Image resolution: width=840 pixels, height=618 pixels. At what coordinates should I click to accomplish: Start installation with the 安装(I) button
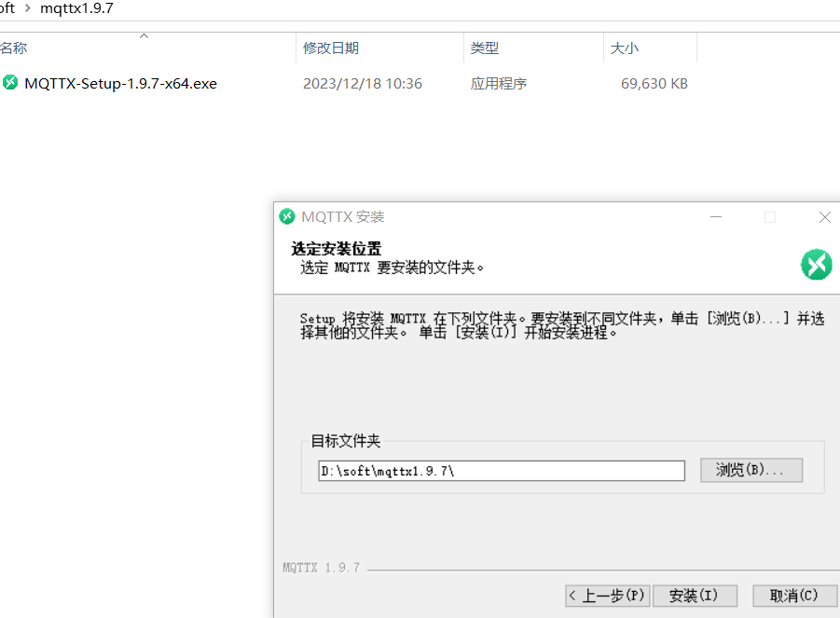[x=695, y=596]
